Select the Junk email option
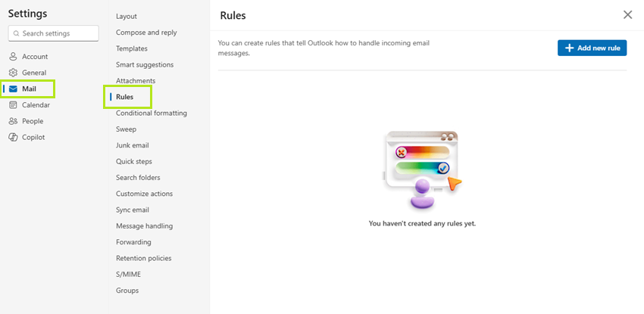 pos(133,145)
